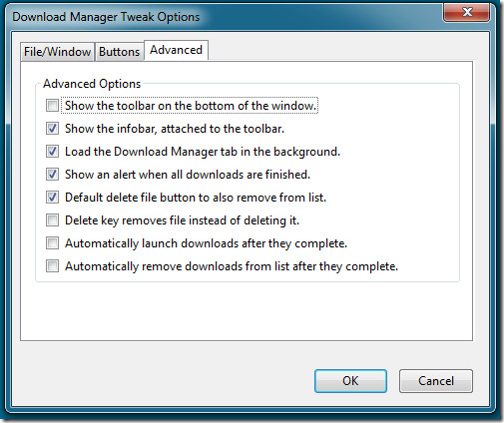Open the Buttons tab
Viewport: 504px width, 423px height.
pos(119,52)
